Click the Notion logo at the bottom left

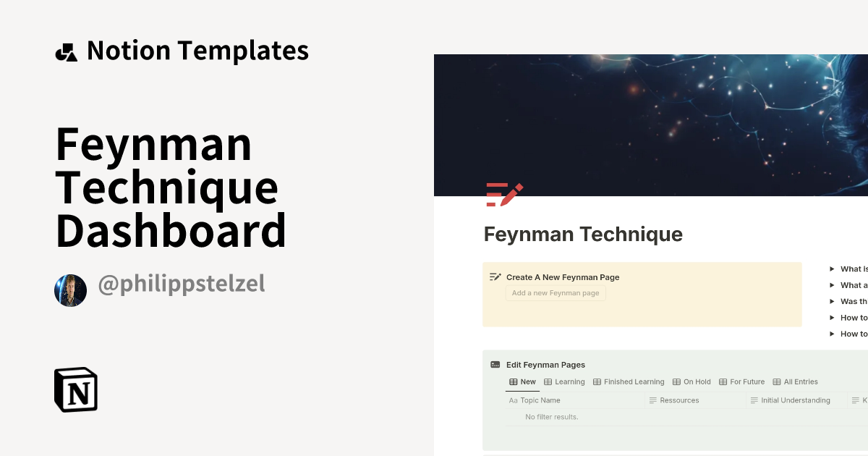(x=76, y=389)
